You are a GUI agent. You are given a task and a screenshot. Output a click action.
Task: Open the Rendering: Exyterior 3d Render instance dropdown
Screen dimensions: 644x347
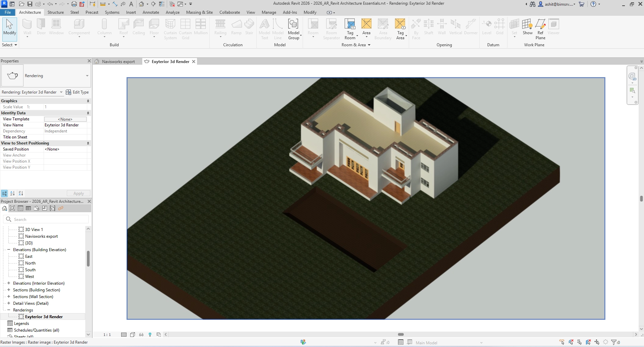click(61, 92)
